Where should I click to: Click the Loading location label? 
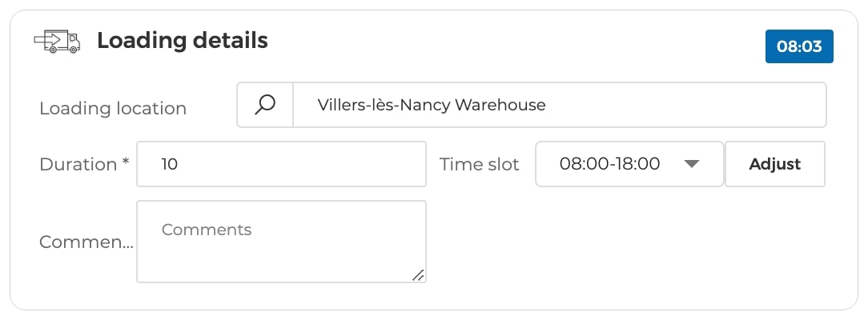tap(113, 108)
